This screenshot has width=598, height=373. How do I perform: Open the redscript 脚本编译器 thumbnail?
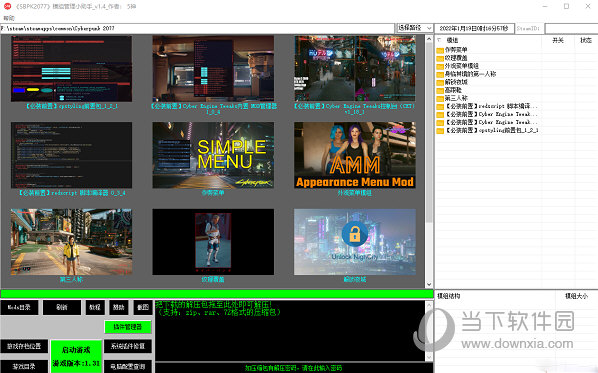pyautogui.click(x=71, y=155)
